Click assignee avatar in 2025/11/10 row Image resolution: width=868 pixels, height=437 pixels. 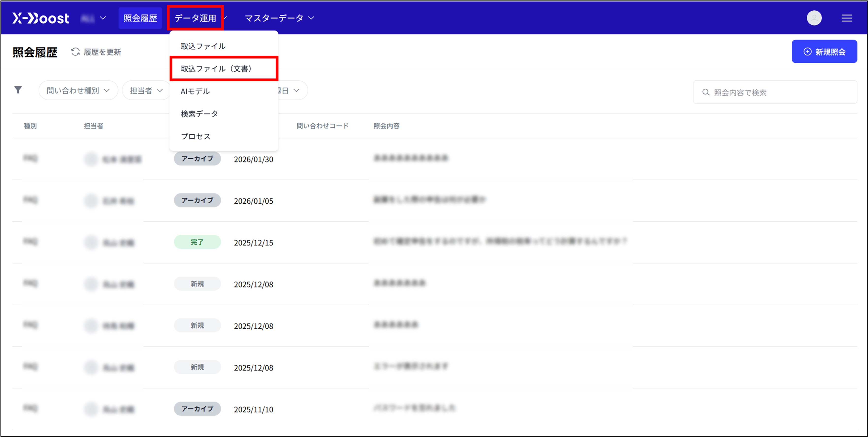(x=91, y=409)
